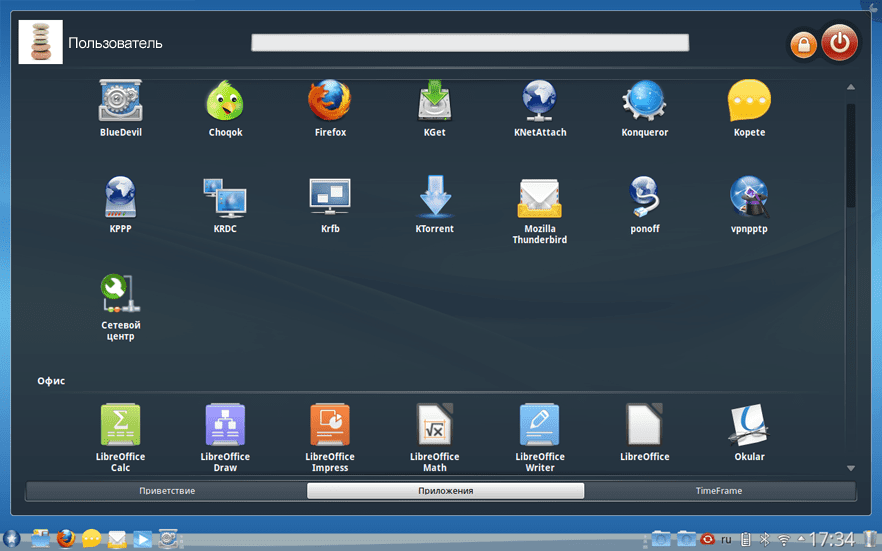
Task: Launch LibreOffice Writer
Action: pyautogui.click(x=539, y=437)
